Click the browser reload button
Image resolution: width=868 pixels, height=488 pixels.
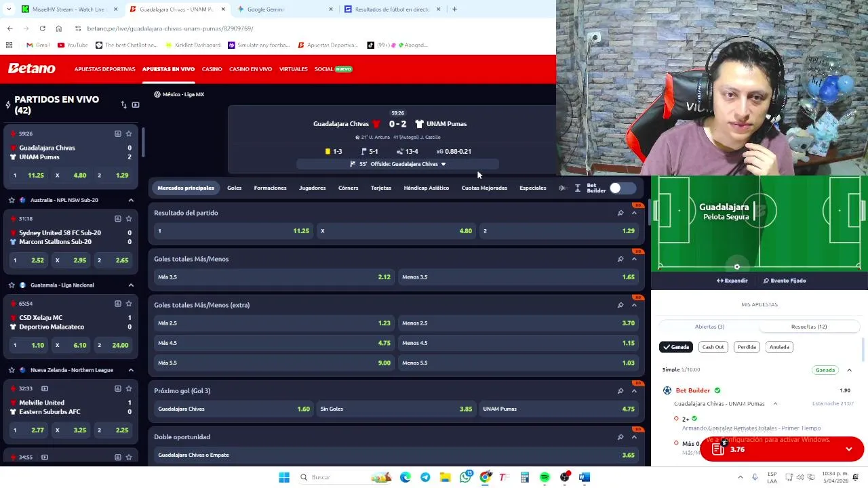coord(42,28)
